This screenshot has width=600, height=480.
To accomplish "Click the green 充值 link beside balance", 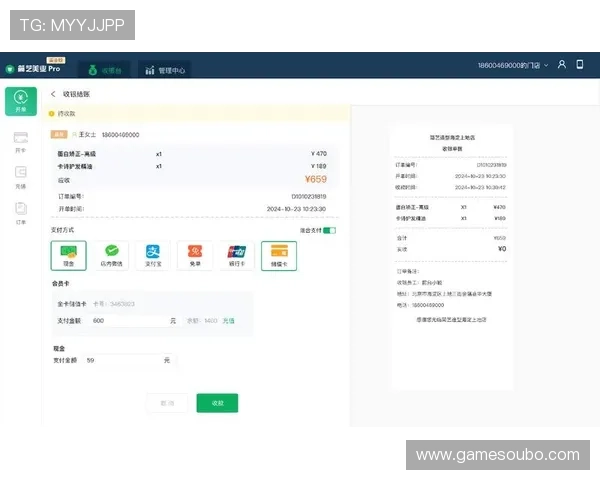I will coord(228,320).
